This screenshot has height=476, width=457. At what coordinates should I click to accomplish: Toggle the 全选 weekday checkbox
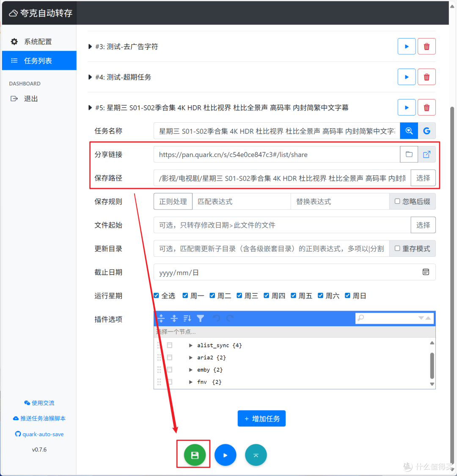click(x=157, y=295)
